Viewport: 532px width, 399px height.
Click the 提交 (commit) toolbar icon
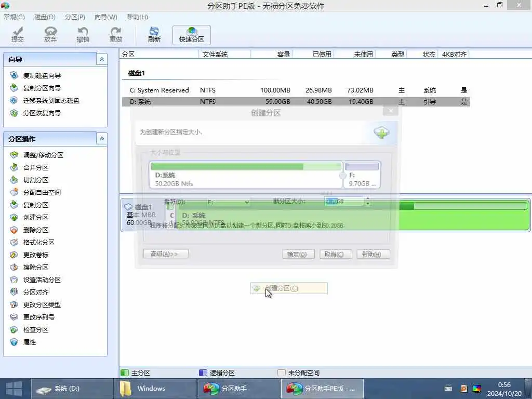tap(17, 35)
